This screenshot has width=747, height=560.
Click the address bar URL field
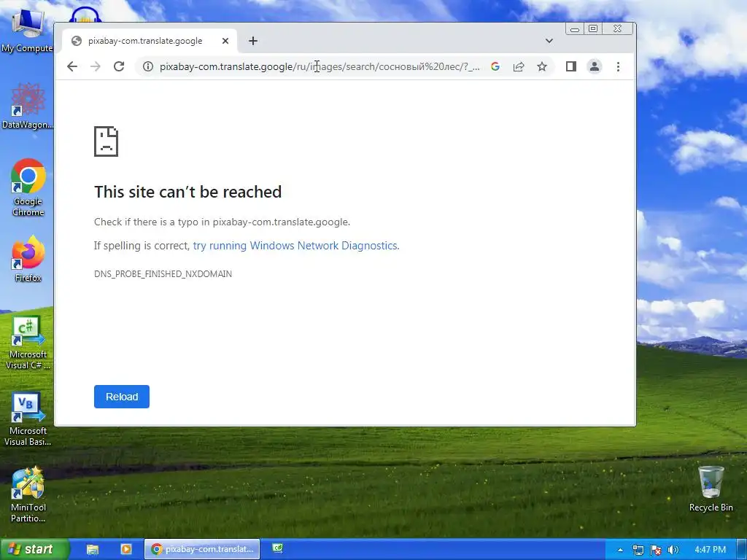pos(320,66)
